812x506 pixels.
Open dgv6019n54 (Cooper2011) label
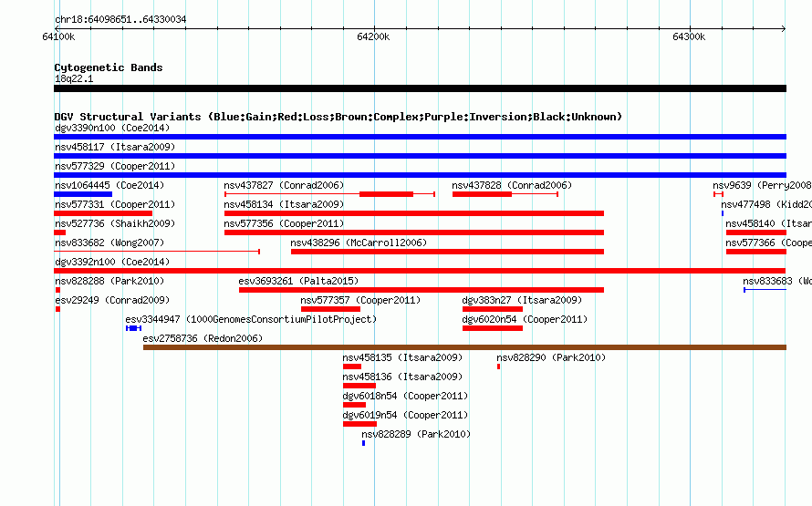(x=405, y=415)
